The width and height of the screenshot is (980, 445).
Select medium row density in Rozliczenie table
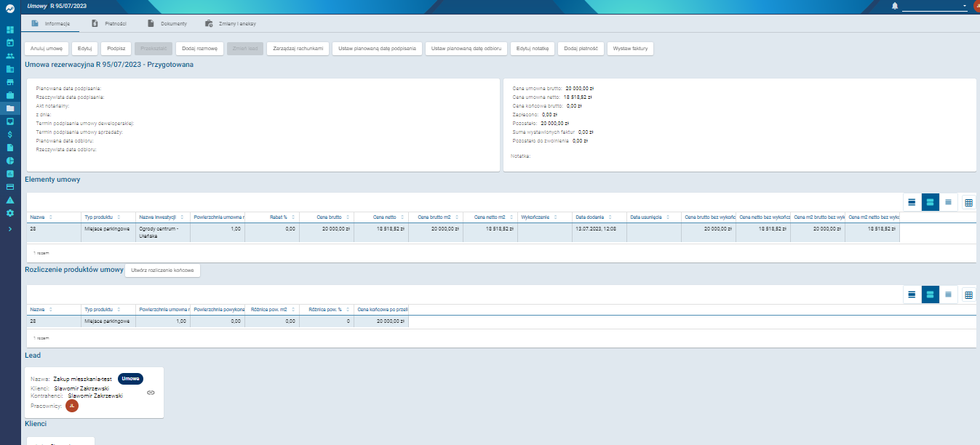pos(931,294)
